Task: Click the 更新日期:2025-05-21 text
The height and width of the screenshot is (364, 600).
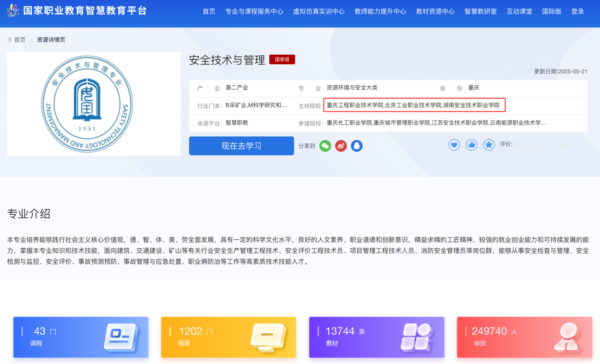Action: (561, 71)
